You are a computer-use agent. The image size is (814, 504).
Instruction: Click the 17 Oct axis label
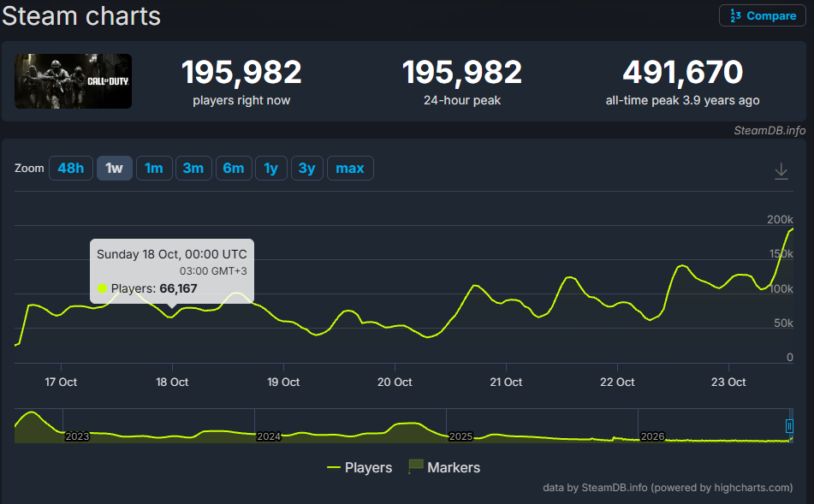61,382
